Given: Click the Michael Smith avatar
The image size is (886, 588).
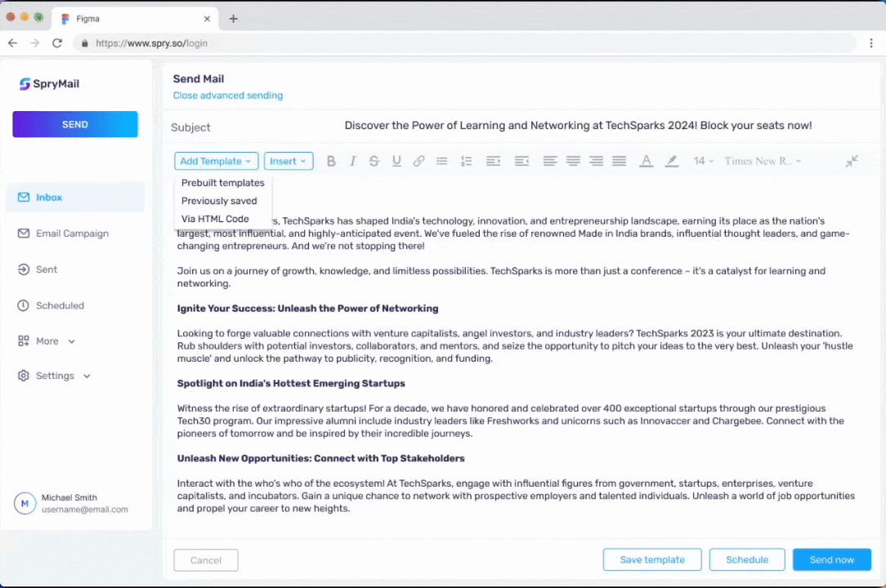Looking at the screenshot, I should [25, 503].
